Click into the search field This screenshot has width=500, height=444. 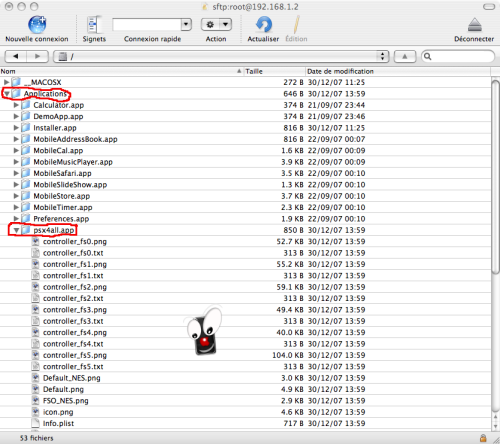[x=458, y=56]
